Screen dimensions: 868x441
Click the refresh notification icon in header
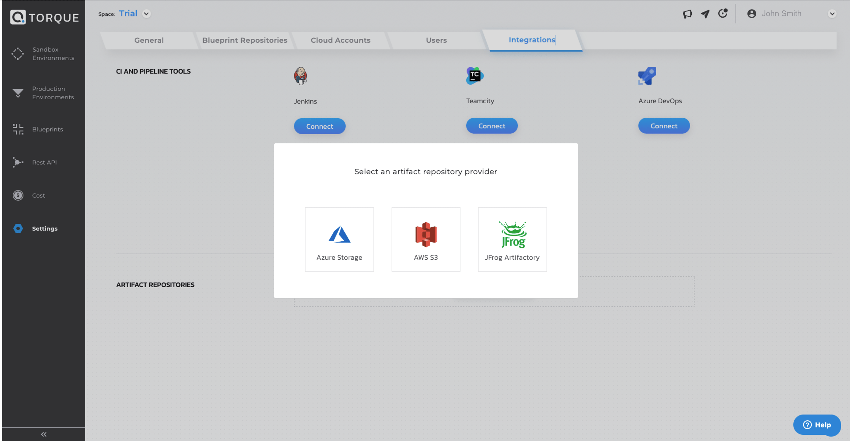722,14
